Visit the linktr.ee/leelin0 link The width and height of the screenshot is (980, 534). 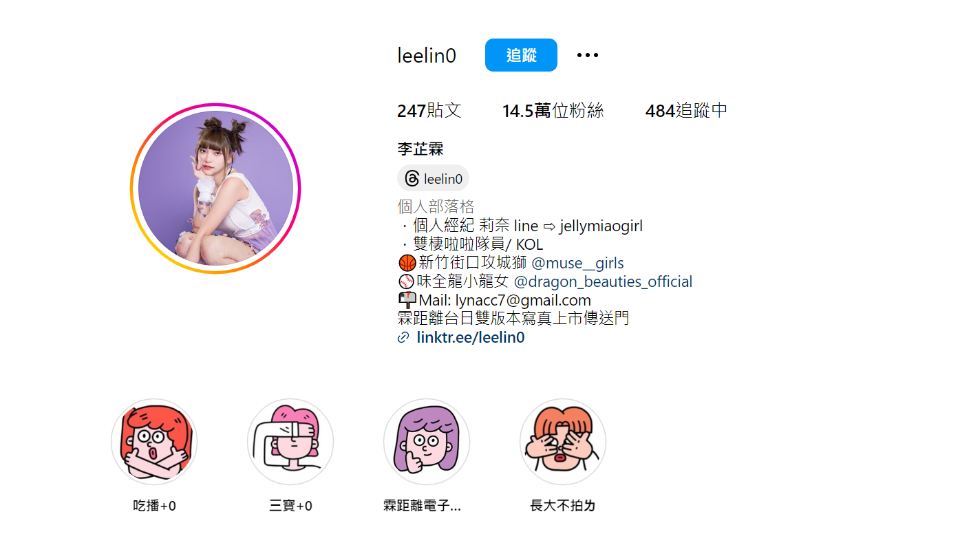coord(471,338)
